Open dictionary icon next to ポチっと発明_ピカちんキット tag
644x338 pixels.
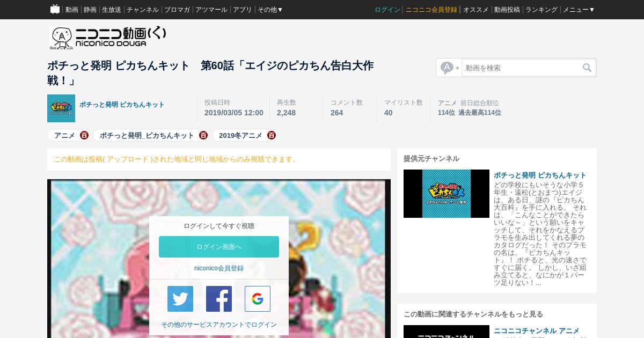point(203,135)
